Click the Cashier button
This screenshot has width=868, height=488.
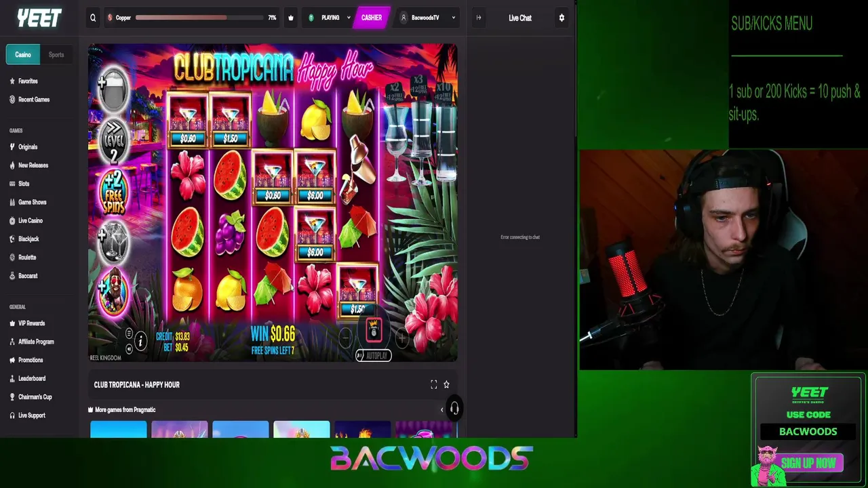(x=371, y=18)
